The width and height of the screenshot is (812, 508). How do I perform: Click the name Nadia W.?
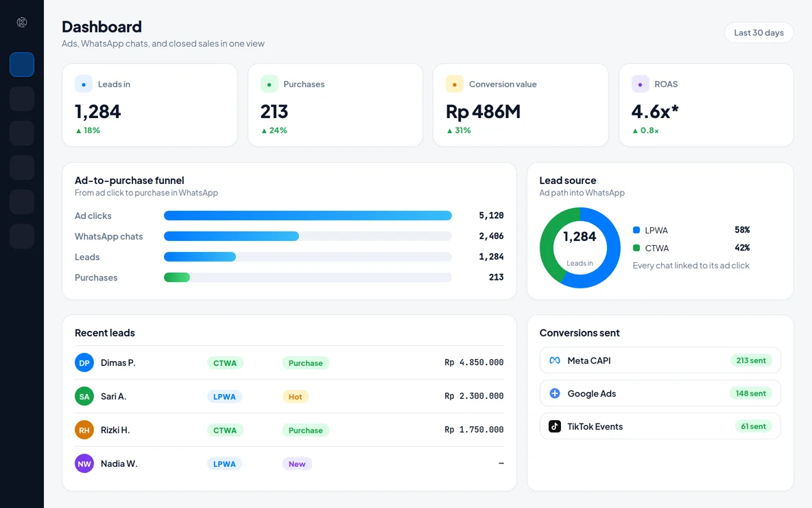pos(119,464)
